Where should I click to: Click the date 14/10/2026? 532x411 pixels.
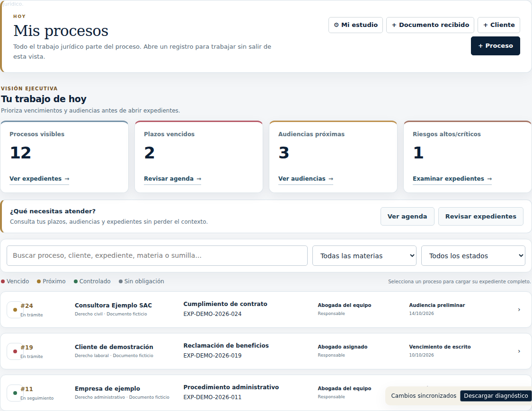point(421,314)
